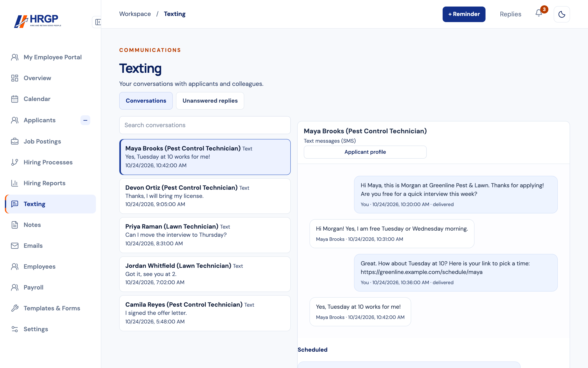
Task: Open the Replies link
Action: click(x=510, y=14)
